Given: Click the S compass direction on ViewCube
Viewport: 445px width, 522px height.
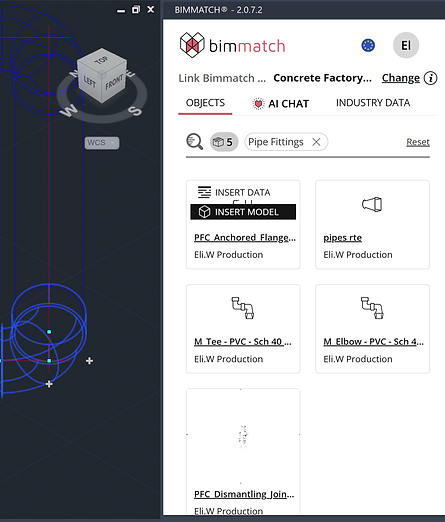Looking at the screenshot, I should 135,110.
